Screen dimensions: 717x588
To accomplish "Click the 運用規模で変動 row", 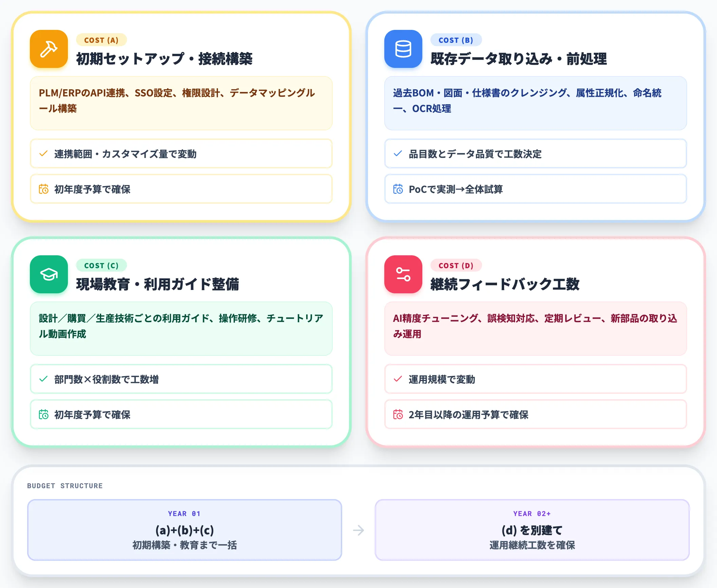I will 536,379.
